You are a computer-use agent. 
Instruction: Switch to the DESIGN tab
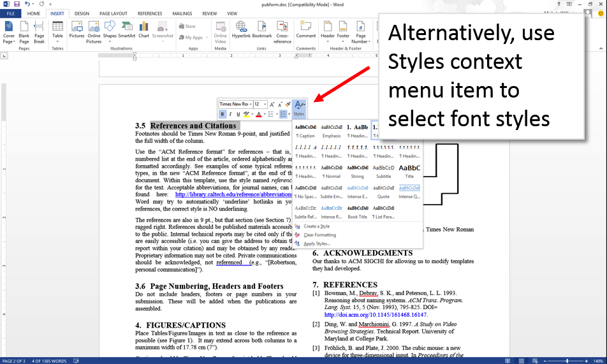pyautogui.click(x=82, y=13)
